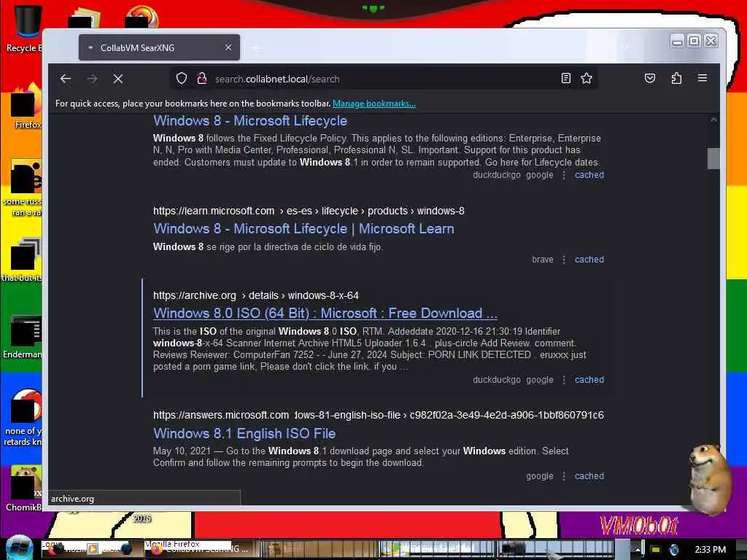Image resolution: width=747 pixels, height=560 pixels.
Task: Open the Firefox desktop shortcut
Action: (x=25, y=106)
